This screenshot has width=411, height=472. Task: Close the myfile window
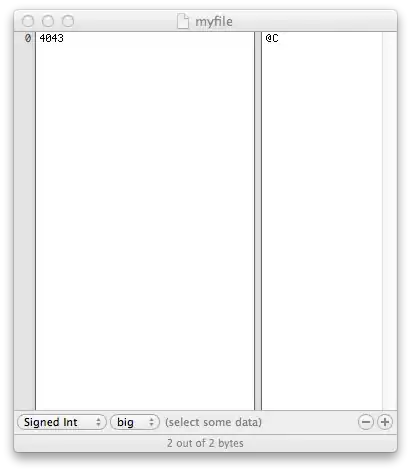click(28, 21)
